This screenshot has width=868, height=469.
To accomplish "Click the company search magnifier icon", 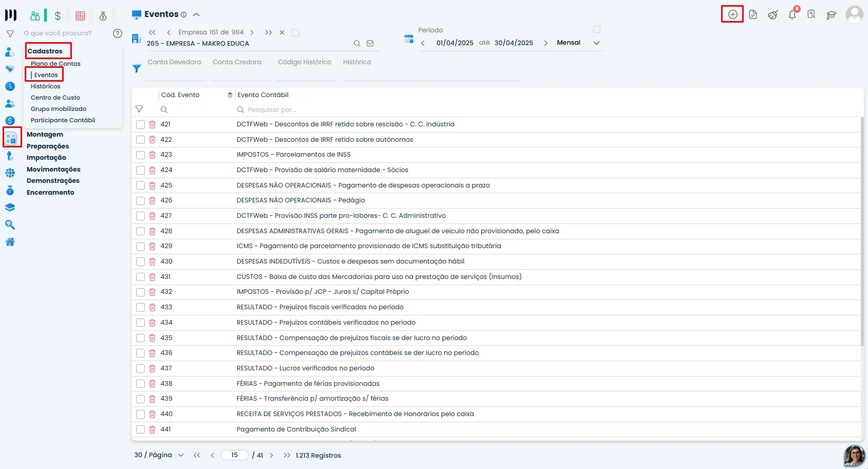I will [357, 44].
